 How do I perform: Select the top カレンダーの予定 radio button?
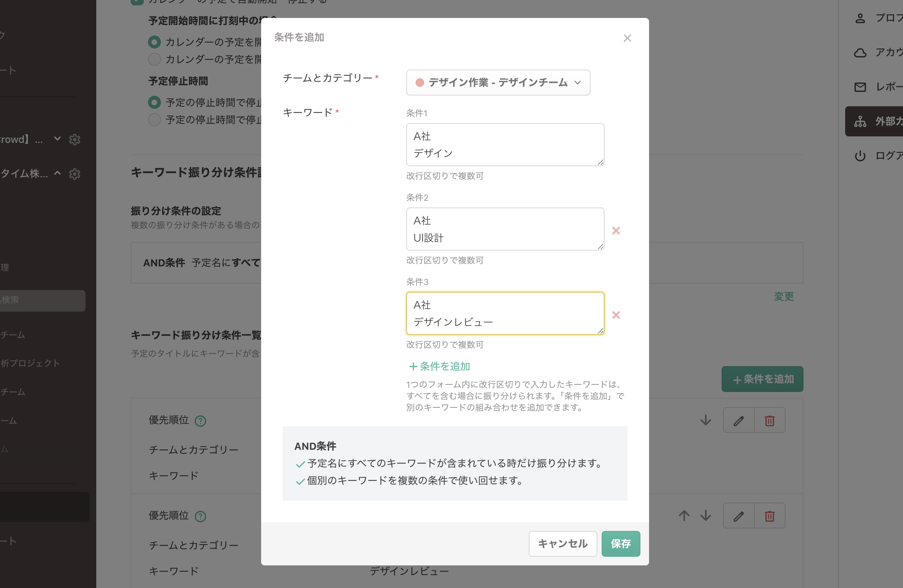[x=154, y=42]
